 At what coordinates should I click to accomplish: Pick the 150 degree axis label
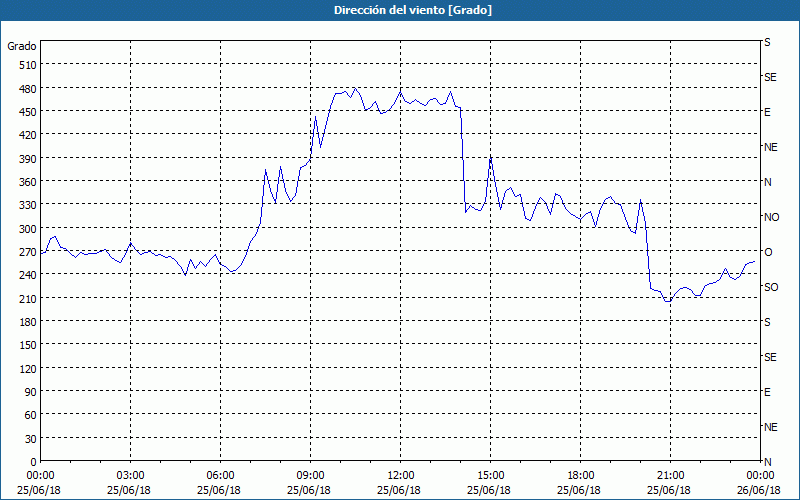coord(29,345)
